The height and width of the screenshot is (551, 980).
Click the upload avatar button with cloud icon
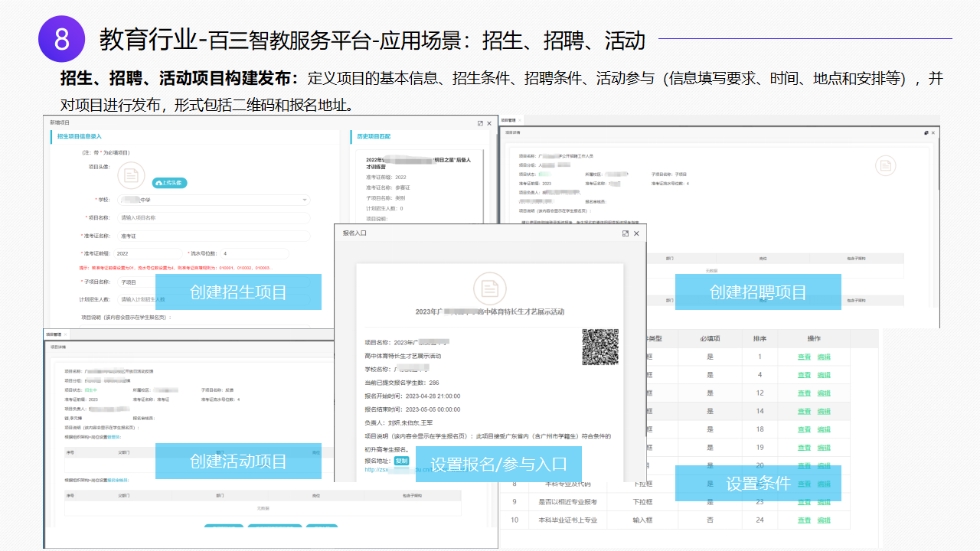(x=169, y=183)
